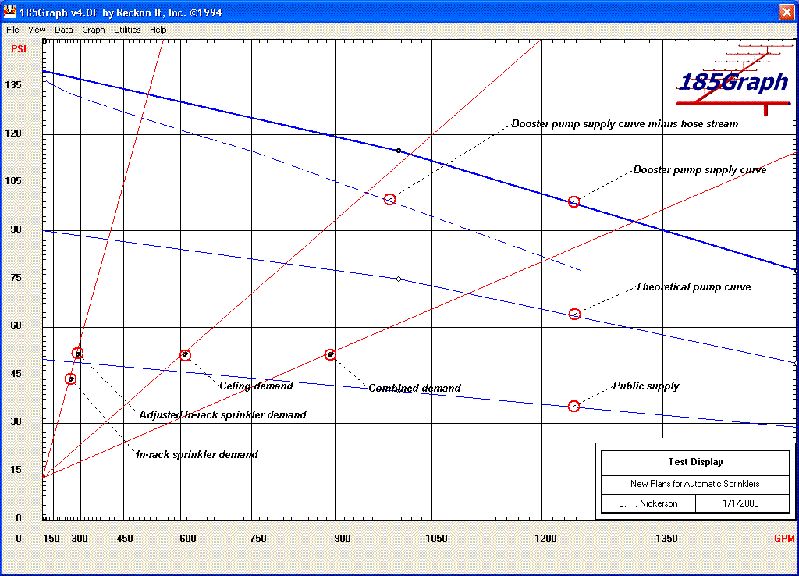The height and width of the screenshot is (576, 799).
Task: Select the 'Booster pump supply curve minus hose stream' label
Action: 625,124
